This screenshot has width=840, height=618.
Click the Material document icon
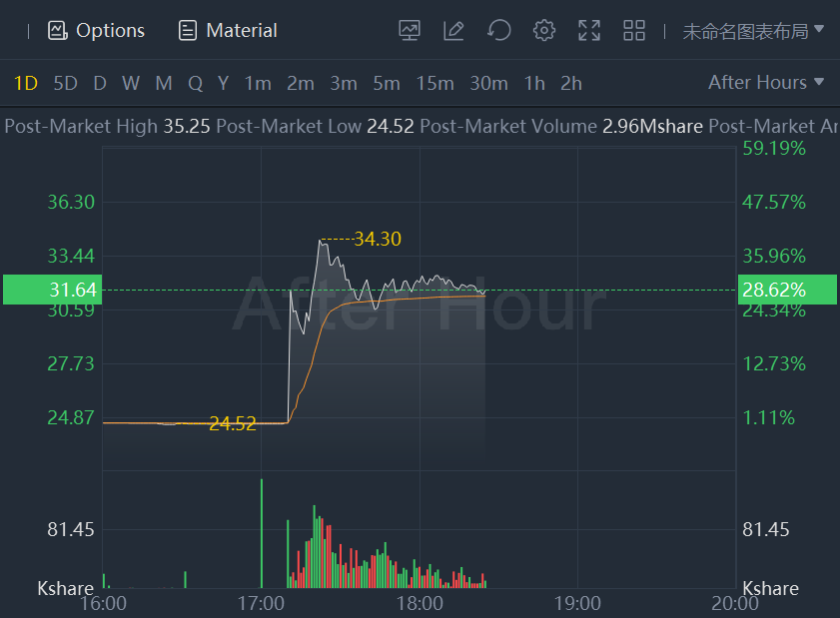tap(187, 31)
